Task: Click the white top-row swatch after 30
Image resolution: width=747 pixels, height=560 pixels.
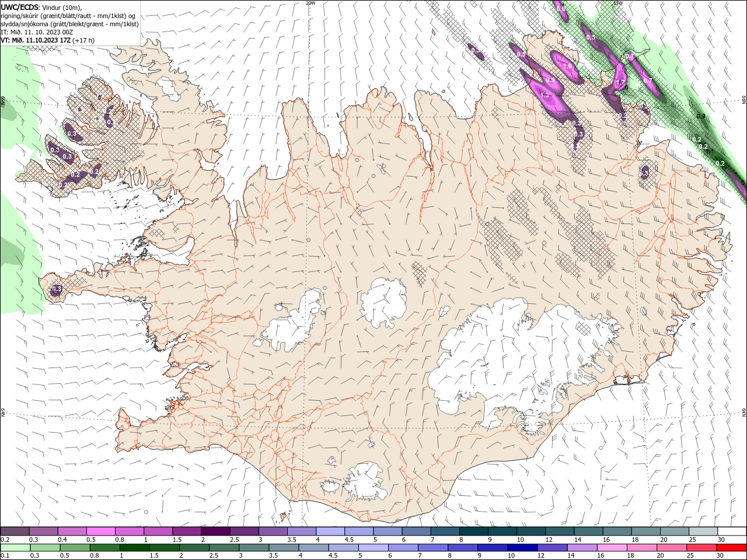Action: [x=732, y=531]
